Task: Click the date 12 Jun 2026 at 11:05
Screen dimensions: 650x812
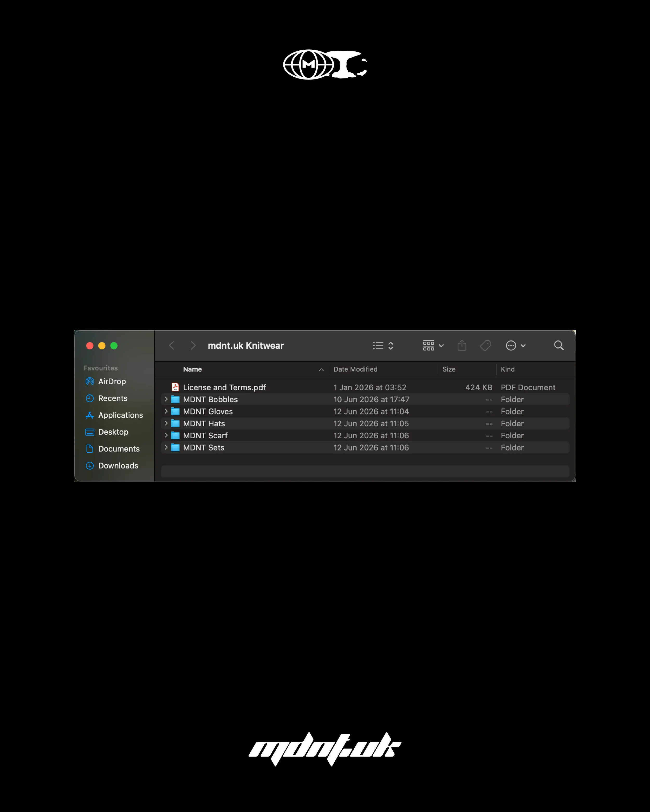Action: (371, 424)
